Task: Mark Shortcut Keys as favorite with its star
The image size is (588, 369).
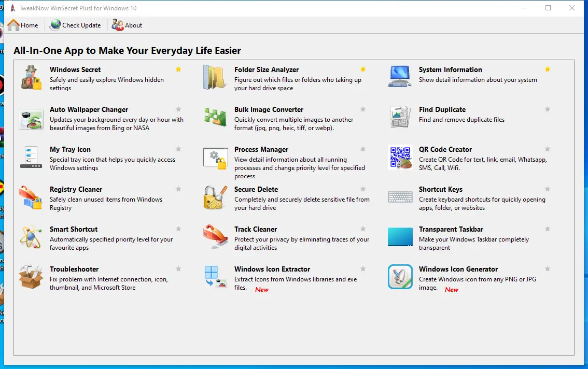Action: (x=548, y=189)
